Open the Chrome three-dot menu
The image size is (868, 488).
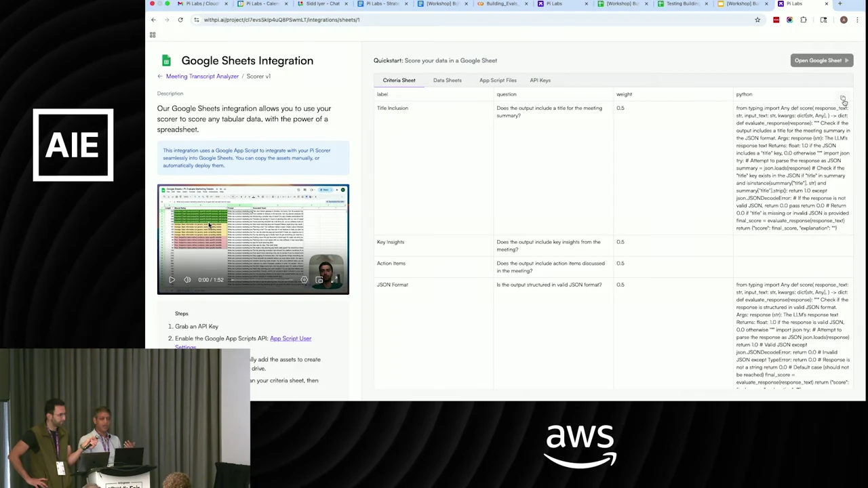coord(857,20)
